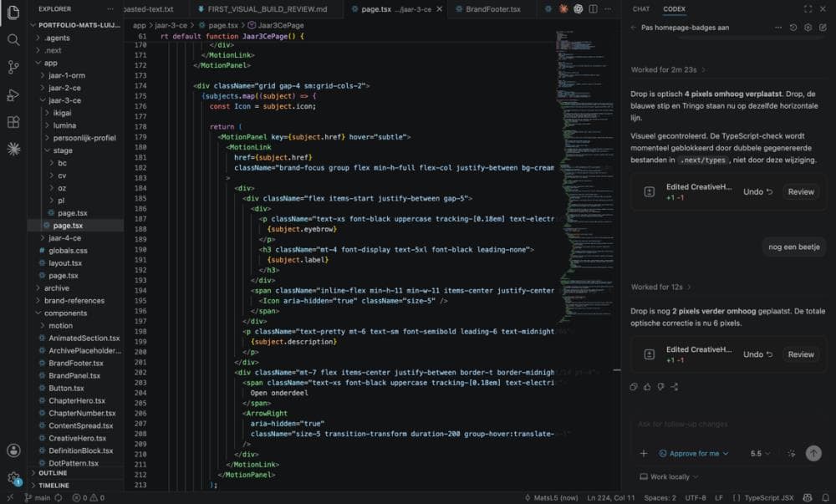
Task: Expand the jaar-4-ce folder
Action: pyautogui.click(x=64, y=238)
